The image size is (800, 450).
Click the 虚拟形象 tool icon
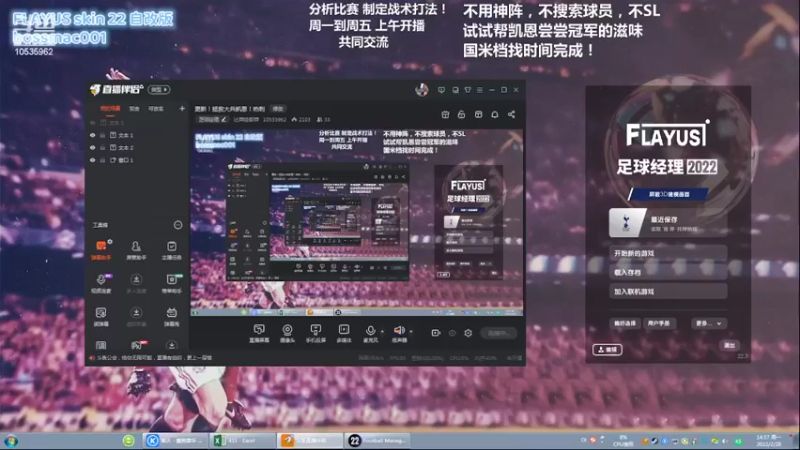[x=136, y=313]
